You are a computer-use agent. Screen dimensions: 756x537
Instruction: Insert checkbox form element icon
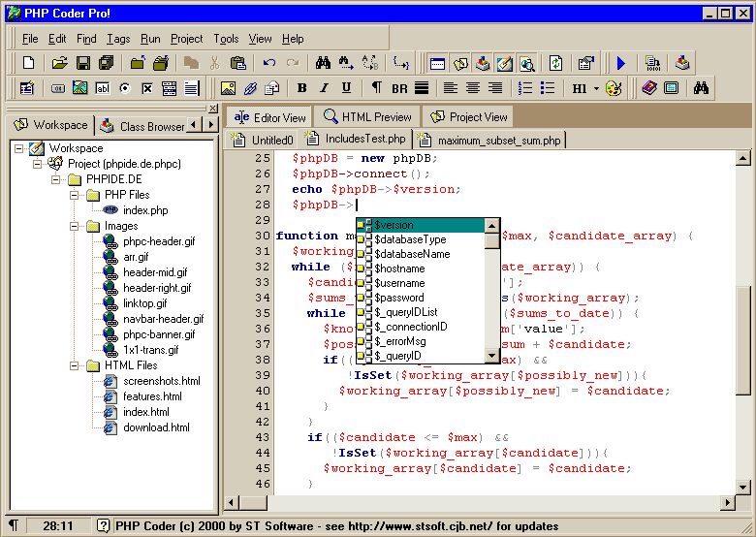pos(147,88)
